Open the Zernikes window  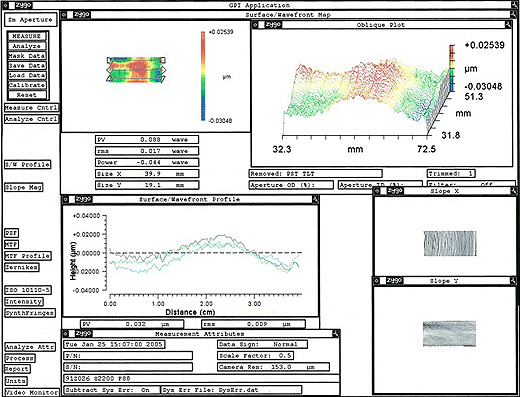coord(22,267)
